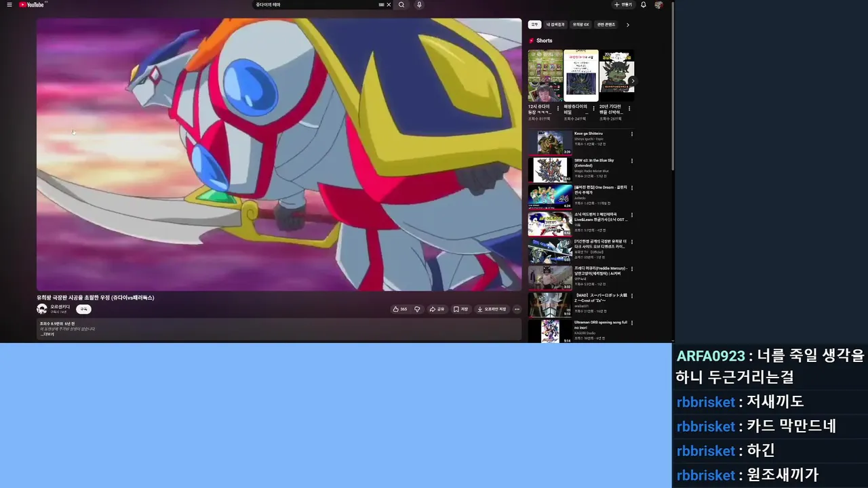Open more options for 'Freddie Mercury' video
Image resolution: width=868 pixels, height=488 pixels.
tap(632, 268)
